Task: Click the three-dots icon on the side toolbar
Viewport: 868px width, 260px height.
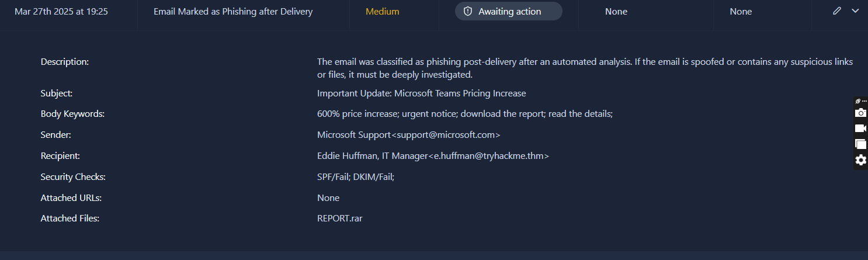Action: coord(864,101)
